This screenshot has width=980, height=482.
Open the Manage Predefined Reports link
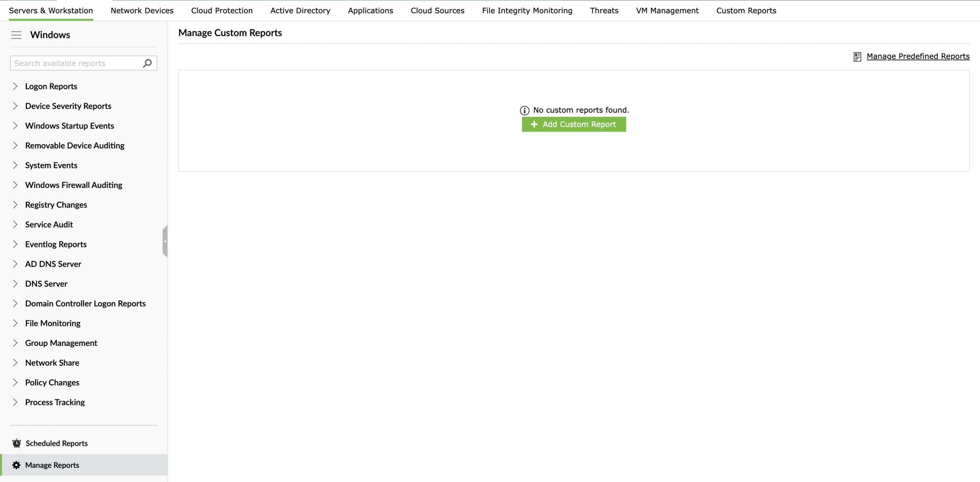click(x=918, y=56)
